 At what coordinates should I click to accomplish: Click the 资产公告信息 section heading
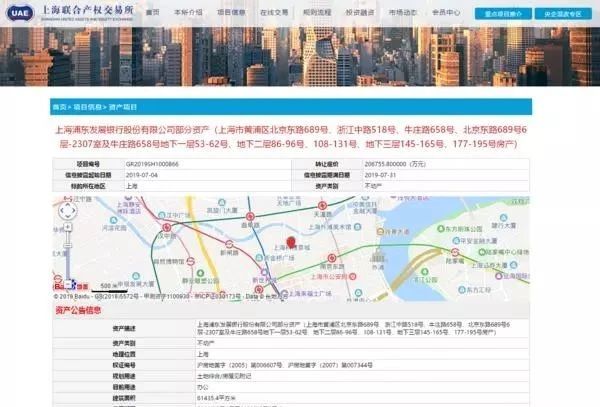78,310
